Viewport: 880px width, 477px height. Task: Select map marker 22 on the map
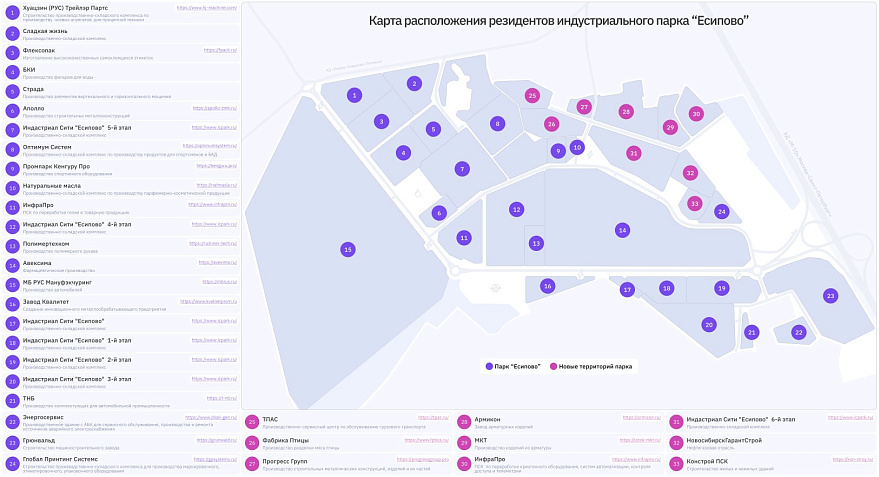tap(799, 332)
